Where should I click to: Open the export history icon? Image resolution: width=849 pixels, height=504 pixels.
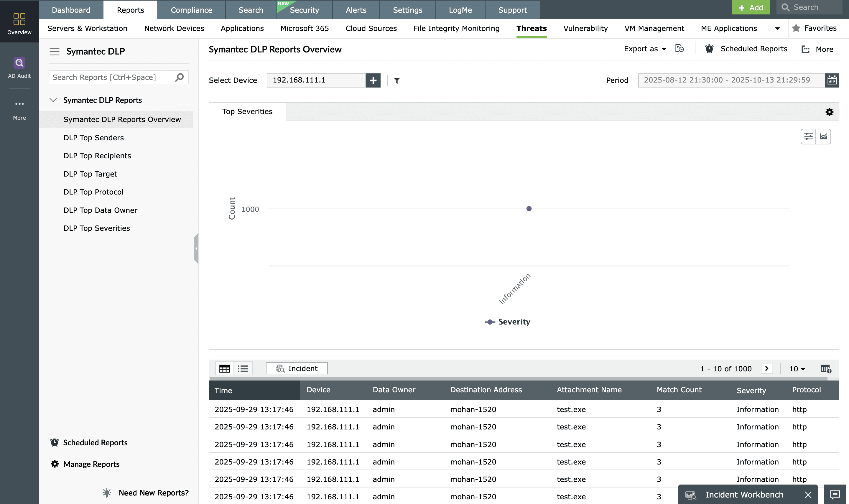click(679, 49)
